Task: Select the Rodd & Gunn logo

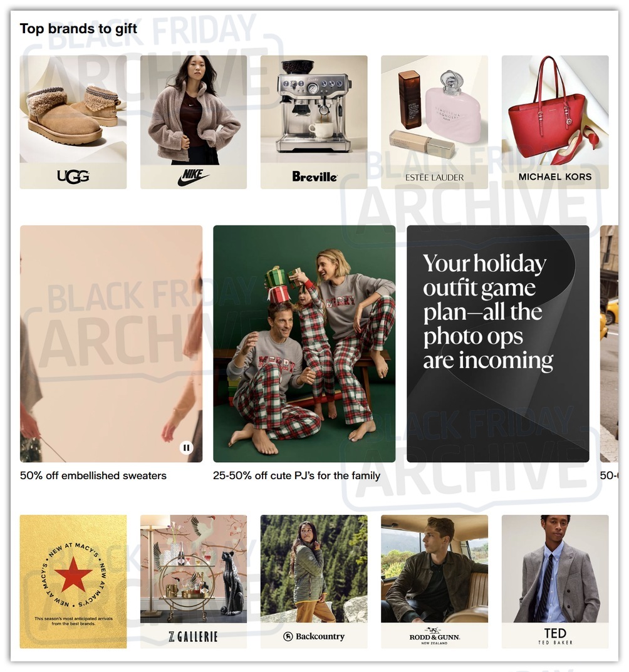Action: pyautogui.click(x=434, y=636)
